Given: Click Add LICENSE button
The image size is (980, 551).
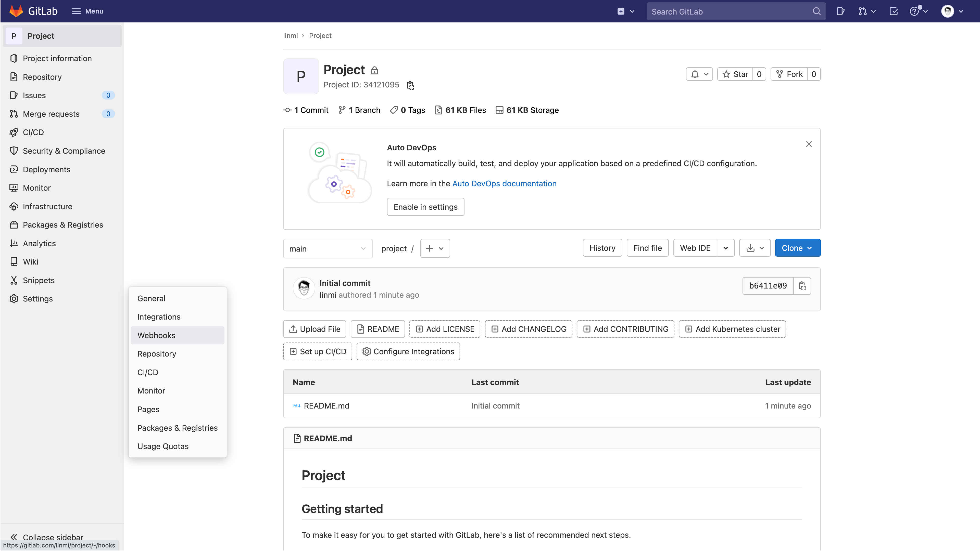Looking at the screenshot, I should click(x=445, y=329).
